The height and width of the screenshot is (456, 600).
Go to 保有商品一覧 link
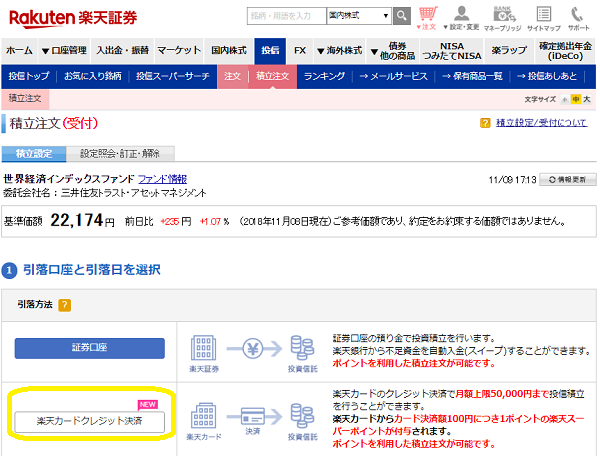pyautogui.click(x=472, y=76)
